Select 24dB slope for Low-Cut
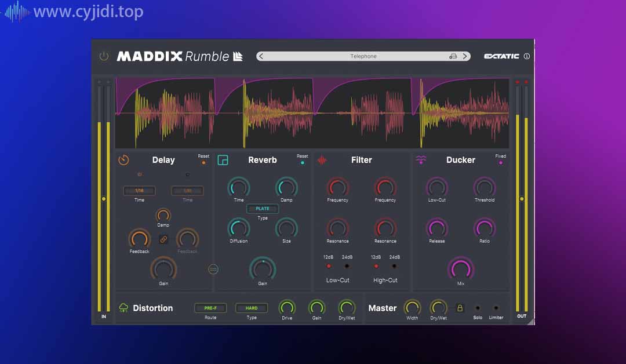This screenshot has height=364, width=626. point(347,266)
